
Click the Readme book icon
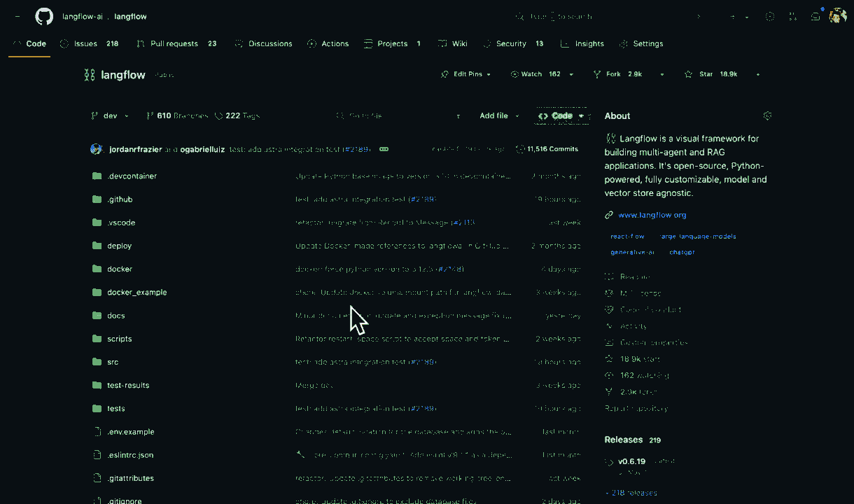[x=609, y=276]
